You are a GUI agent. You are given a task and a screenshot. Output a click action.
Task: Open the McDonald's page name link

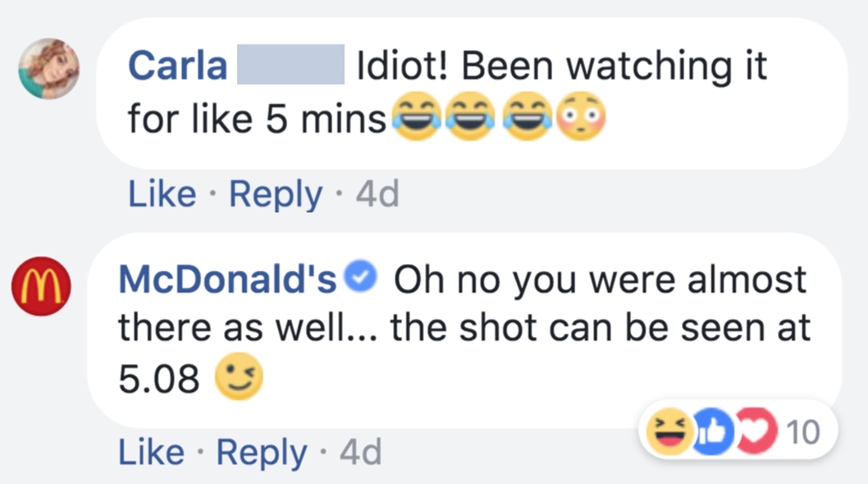[x=227, y=281]
